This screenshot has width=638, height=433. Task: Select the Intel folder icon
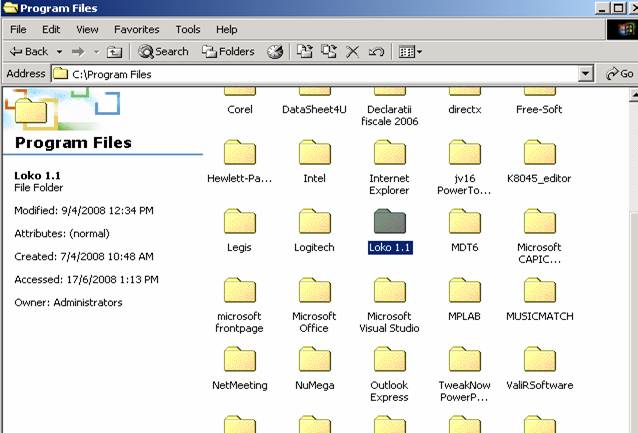point(315,153)
